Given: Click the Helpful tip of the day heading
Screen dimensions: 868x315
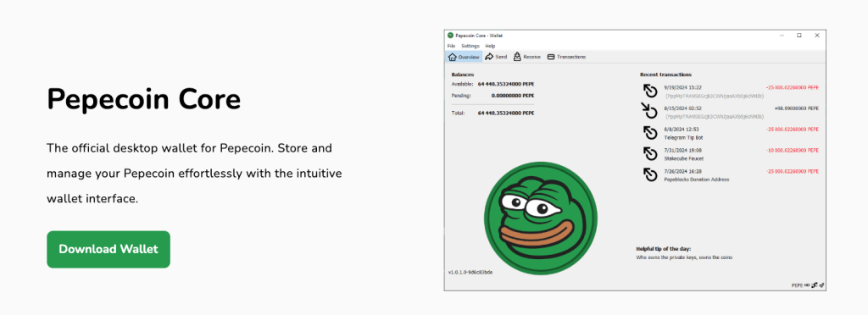Looking at the screenshot, I should [664, 249].
